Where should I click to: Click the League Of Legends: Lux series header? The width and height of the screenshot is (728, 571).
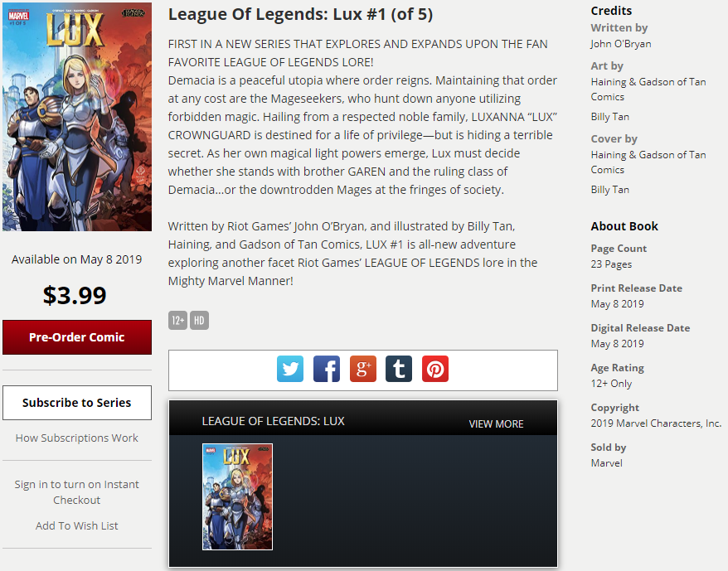pyautogui.click(x=273, y=421)
